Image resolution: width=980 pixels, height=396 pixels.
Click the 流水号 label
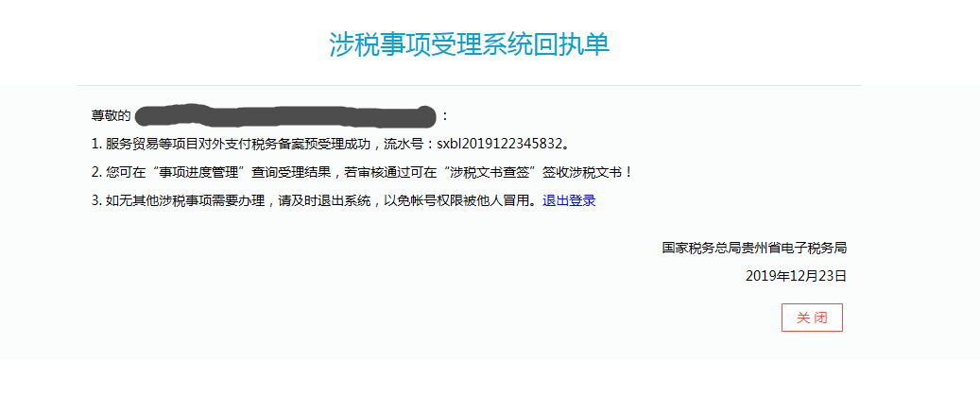tap(404, 144)
